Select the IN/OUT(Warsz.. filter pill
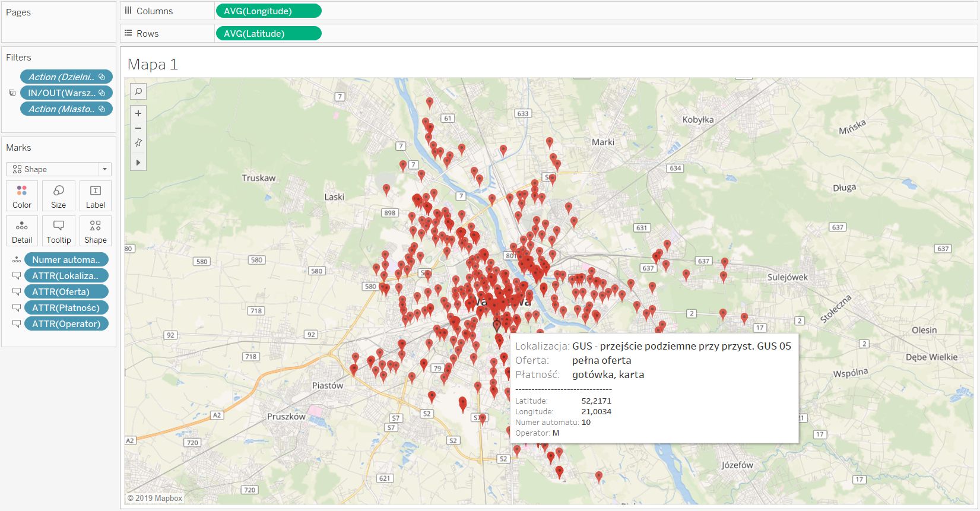The image size is (980, 511). point(66,93)
